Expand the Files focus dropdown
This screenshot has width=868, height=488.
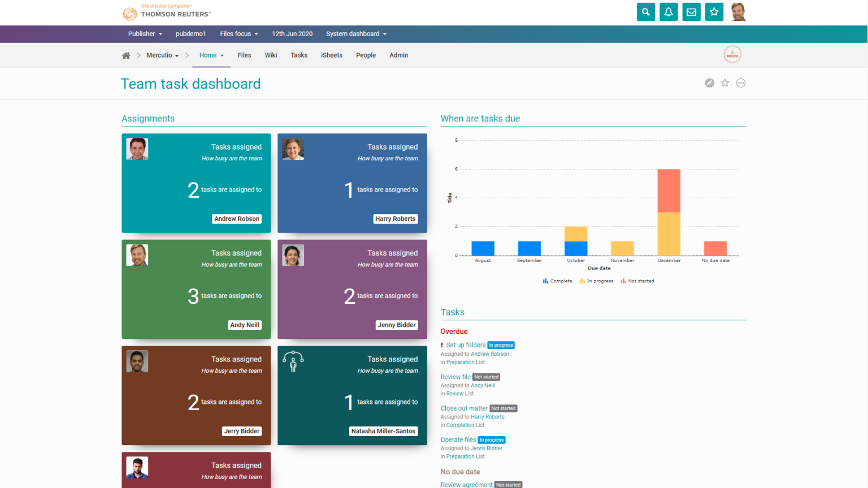pyautogui.click(x=238, y=34)
